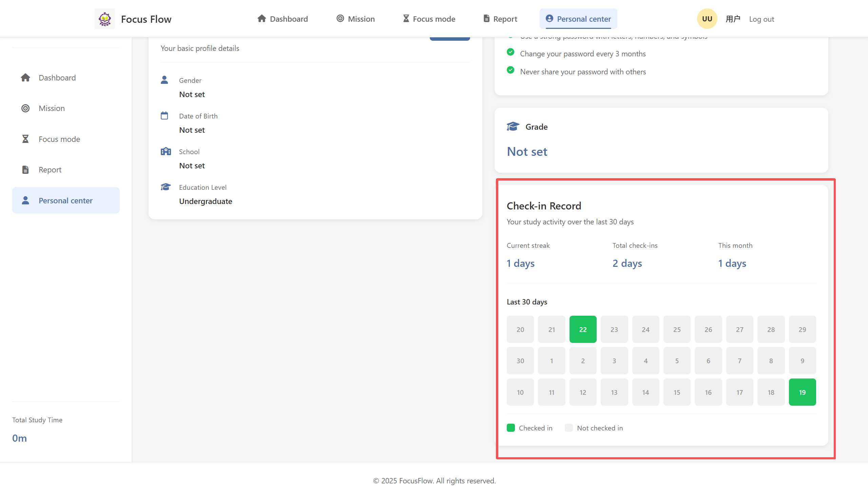Click the green day 22 check-in cell
The width and height of the screenshot is (868, 498).
click(x=583, y=329)
